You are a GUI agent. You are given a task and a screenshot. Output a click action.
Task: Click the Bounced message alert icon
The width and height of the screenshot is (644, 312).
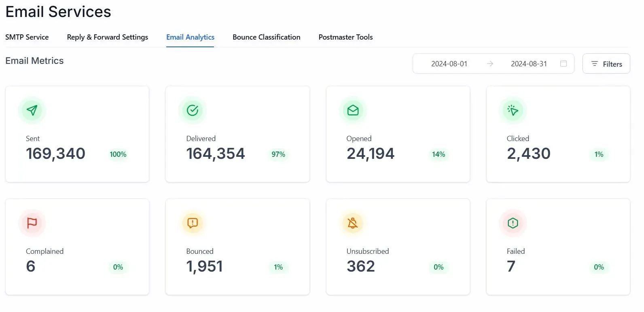pos(193,223)
